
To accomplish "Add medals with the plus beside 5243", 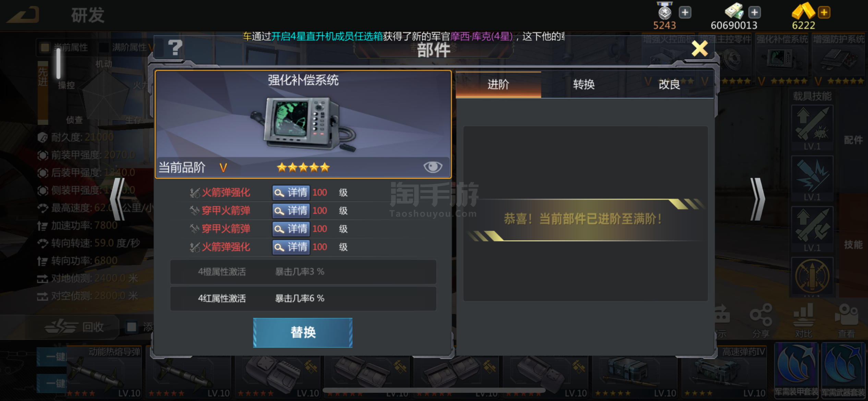I will click(685, 13).
